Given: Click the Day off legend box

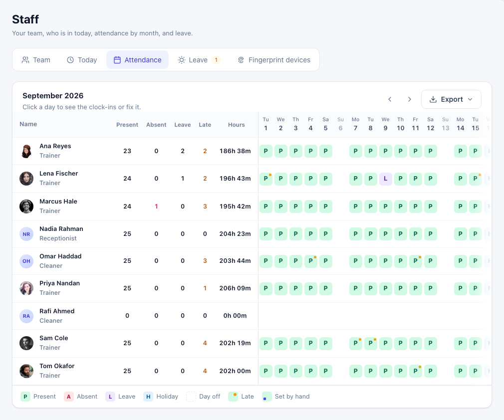Looking at the screenshot, I should pyautogui.click(x=191, y=397).
